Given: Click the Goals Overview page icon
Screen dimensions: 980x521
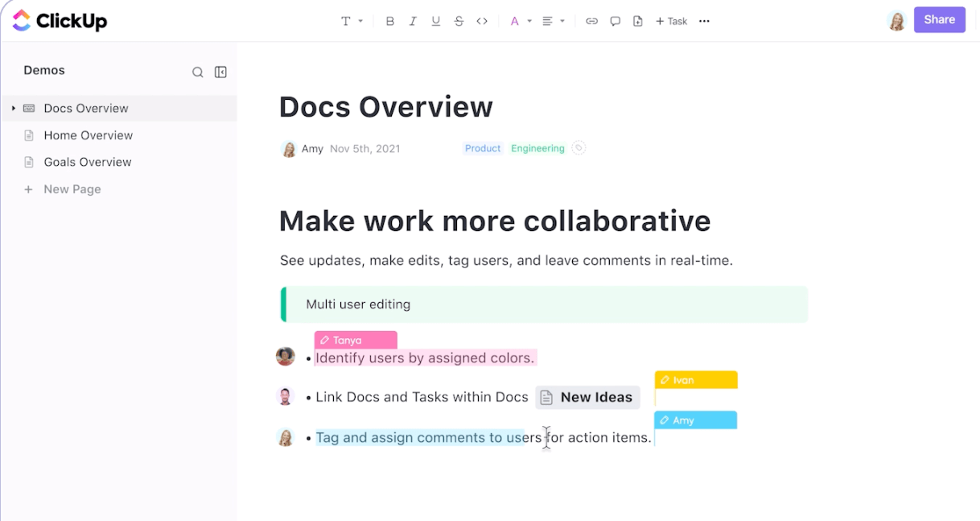Looking at the screenshot, I should [29, 162].
